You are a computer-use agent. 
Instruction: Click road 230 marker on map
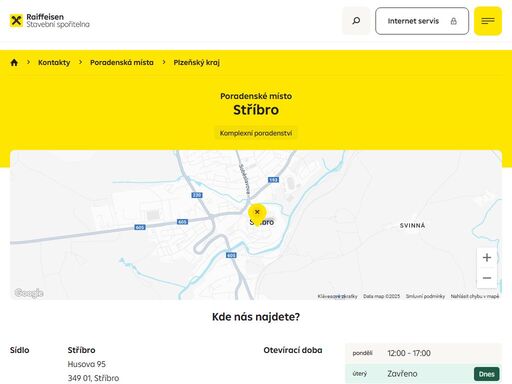pos(197,195)
